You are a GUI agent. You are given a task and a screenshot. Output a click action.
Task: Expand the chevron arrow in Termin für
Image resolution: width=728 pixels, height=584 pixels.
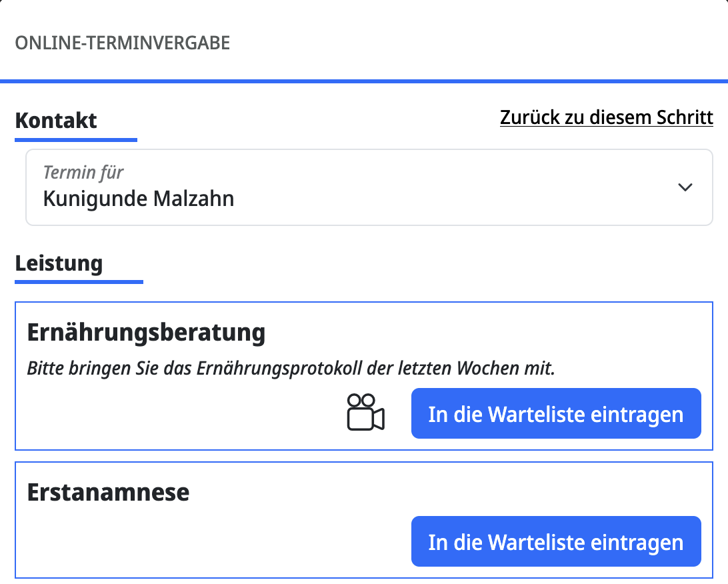[685, 187]
